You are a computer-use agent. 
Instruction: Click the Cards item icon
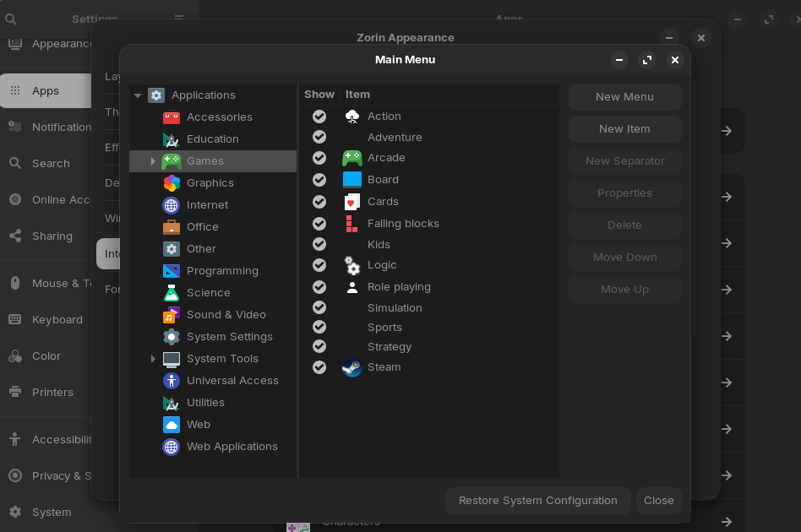(351, 202)
